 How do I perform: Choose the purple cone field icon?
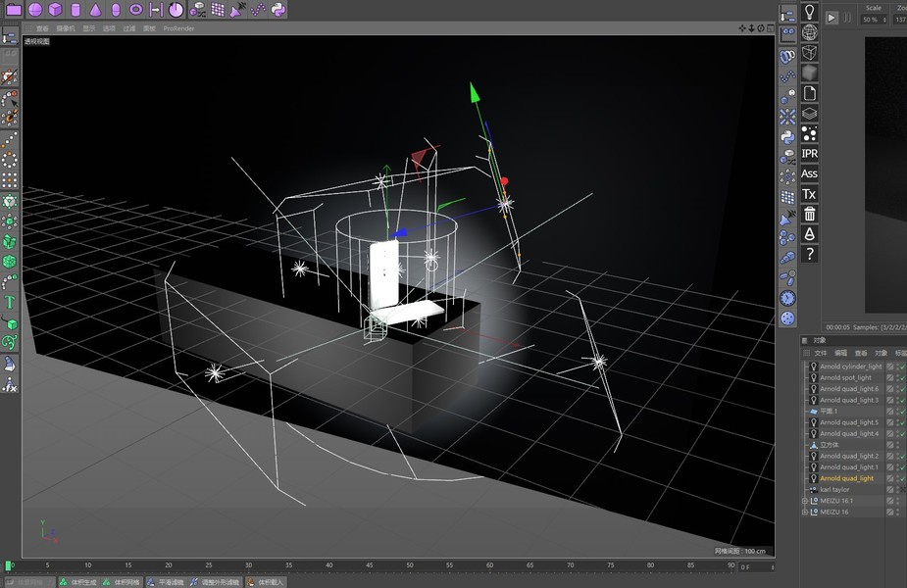tap(95, 9)
